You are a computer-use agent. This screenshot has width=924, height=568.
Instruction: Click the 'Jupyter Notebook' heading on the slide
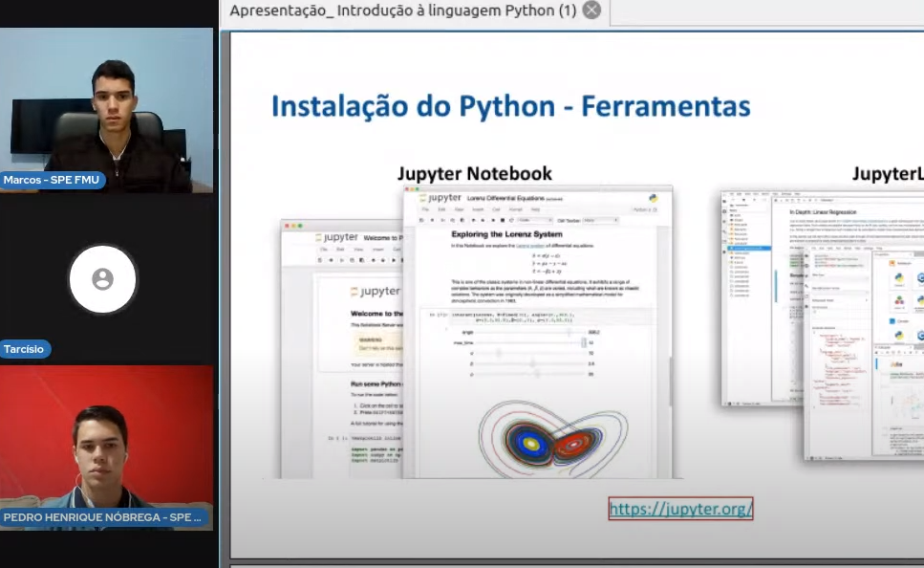point(474,173)
